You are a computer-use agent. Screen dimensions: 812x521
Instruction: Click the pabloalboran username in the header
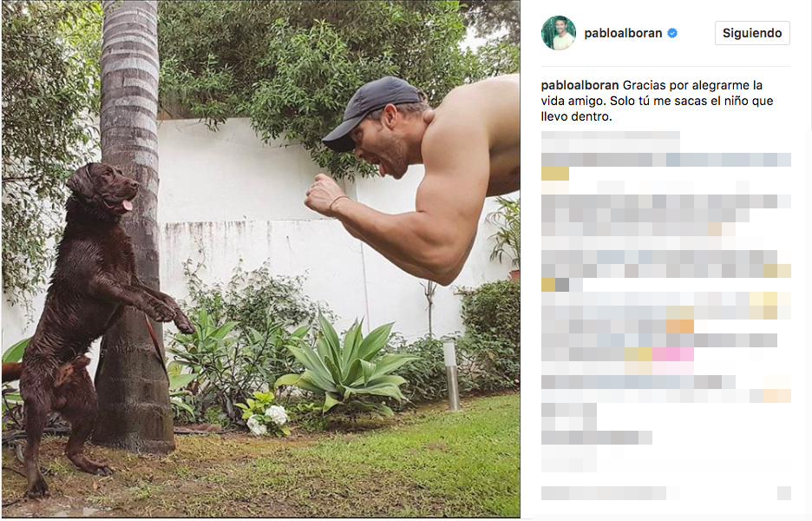coord(623,33)
